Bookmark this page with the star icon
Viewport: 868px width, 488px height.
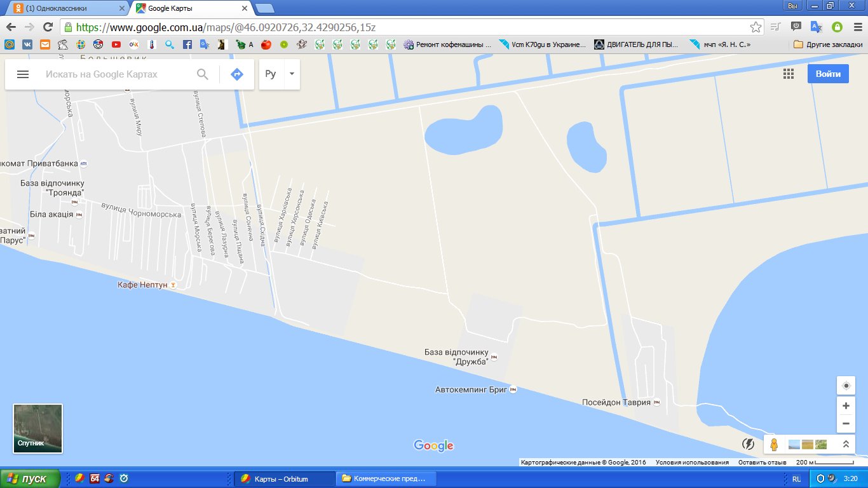(x=756, y=27)
